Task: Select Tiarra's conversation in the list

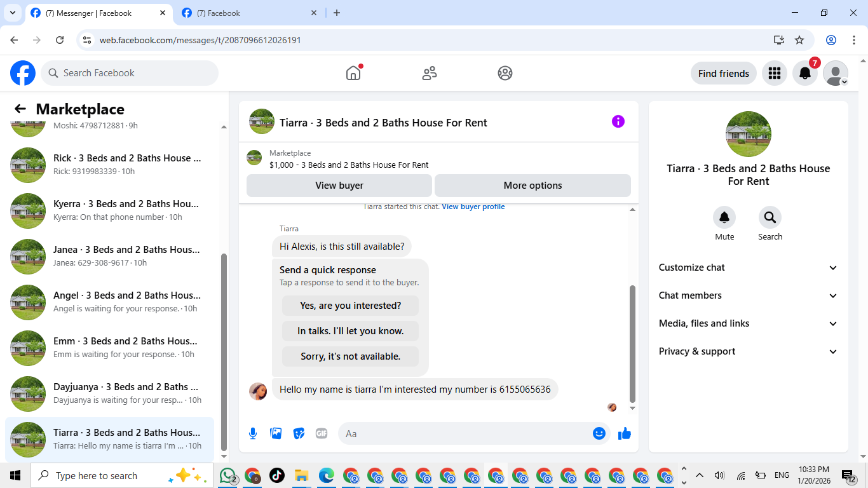Action: pyautogui.click(x=109, y=440)
